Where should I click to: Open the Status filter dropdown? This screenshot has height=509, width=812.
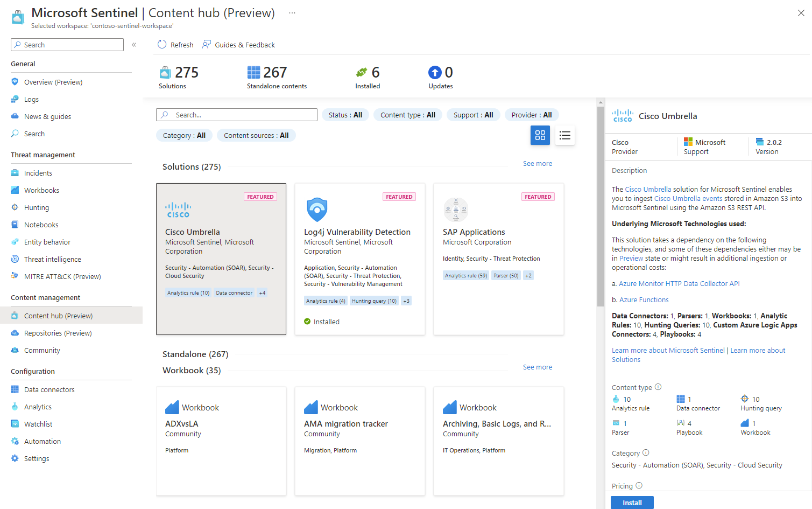[x=345, y=115]
